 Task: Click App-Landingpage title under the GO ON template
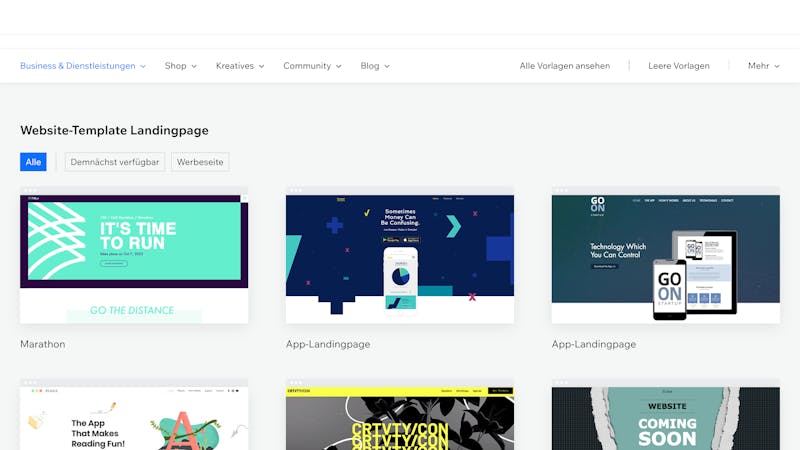tap(594, 344)
